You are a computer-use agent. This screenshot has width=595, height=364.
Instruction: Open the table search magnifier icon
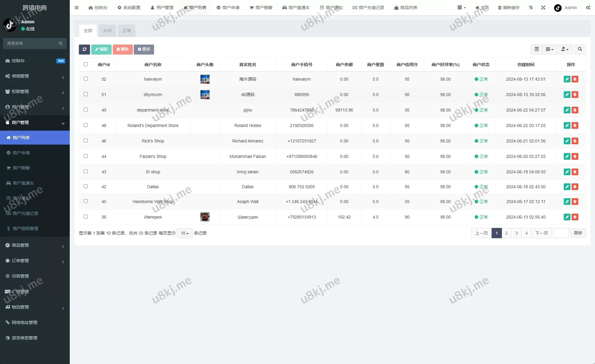[x=580, y=49]
